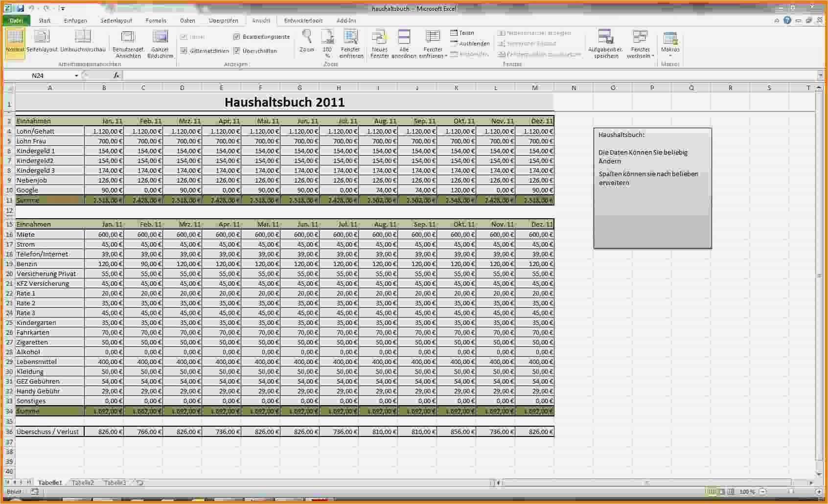Screen dimensions: 828x504
Task: Select the Haushaltsbuch 2011 title cell
Action: [x=284, y=102]
